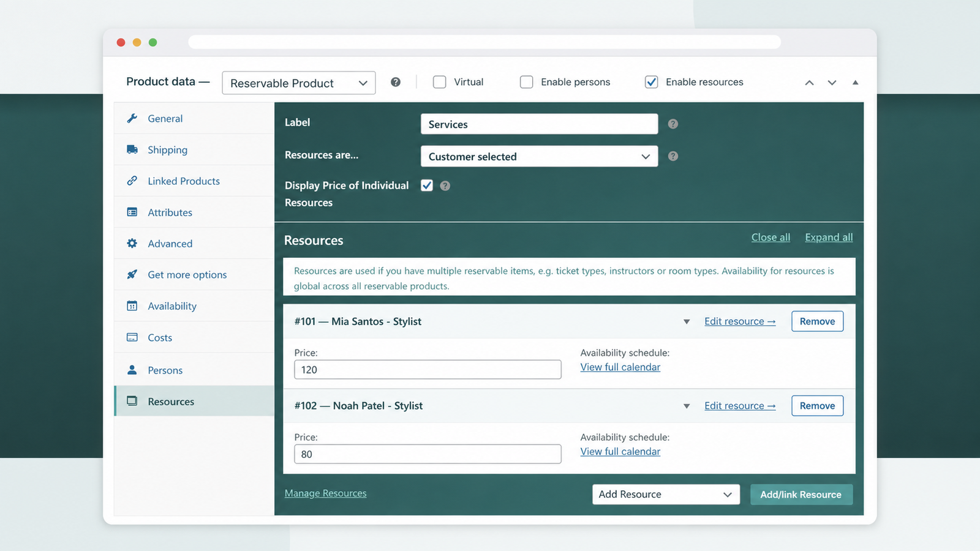
Task: Click the Add/link Resource button
Action: [801, 495]
